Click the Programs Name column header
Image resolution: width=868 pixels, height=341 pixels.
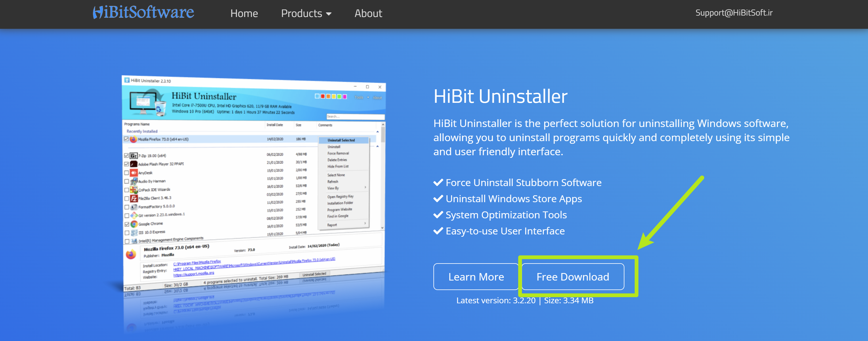pyautogui.click(x=137, y=124)
